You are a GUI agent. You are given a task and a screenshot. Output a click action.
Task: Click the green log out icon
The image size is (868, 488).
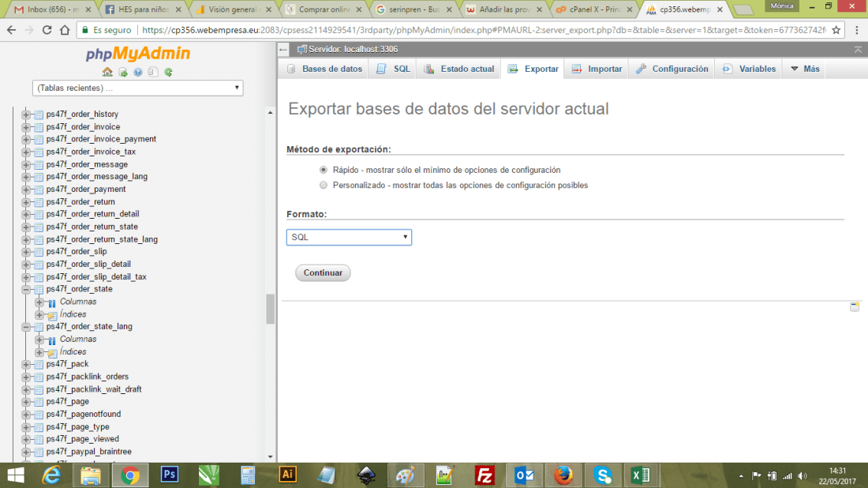point(123,72)
